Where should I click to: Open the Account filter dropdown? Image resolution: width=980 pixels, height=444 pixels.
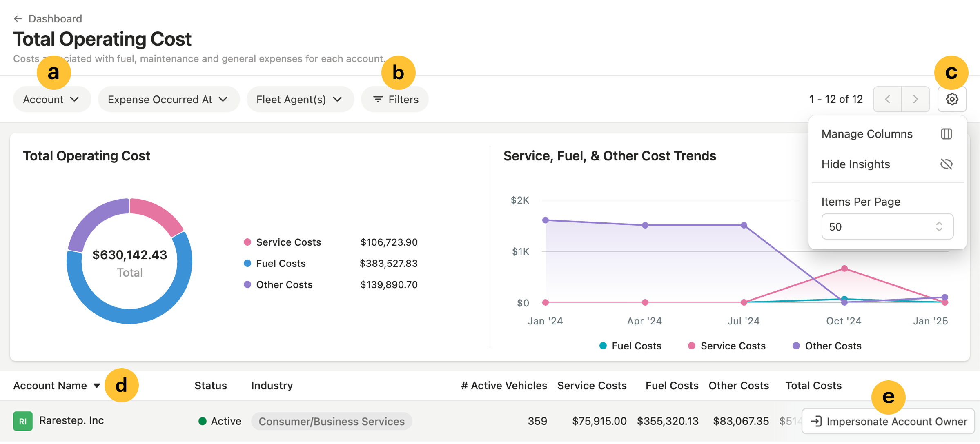51,99
